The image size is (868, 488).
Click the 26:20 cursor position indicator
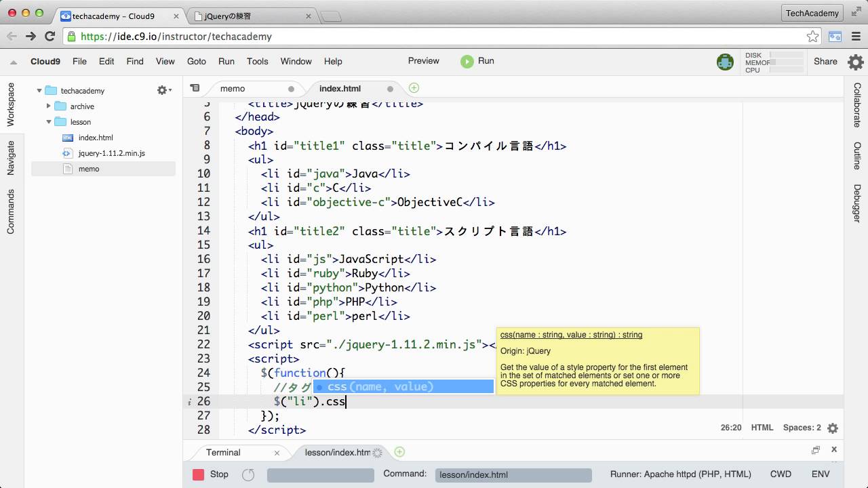click(730, 428)
